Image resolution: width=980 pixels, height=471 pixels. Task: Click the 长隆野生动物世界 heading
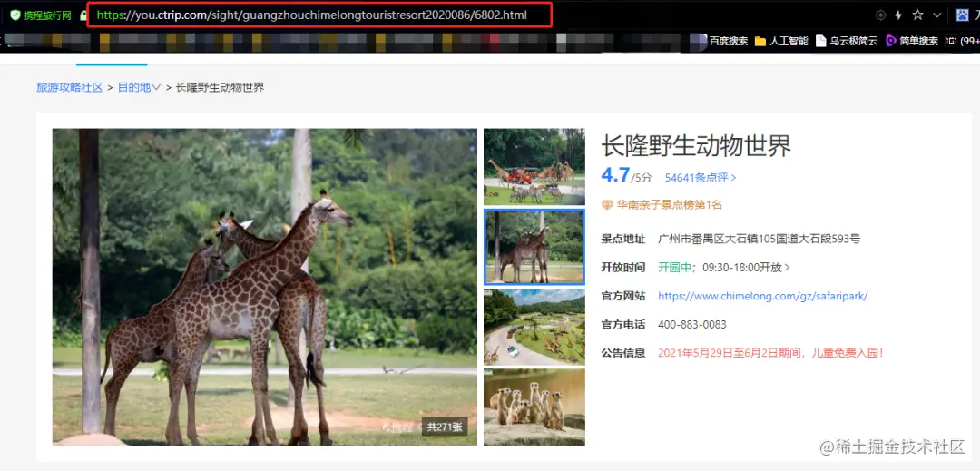pos(696,145)
